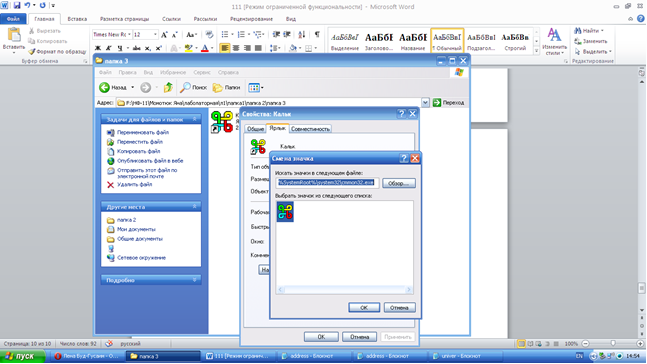Toggle paragraph marks (¶) display

click(317, 35)
